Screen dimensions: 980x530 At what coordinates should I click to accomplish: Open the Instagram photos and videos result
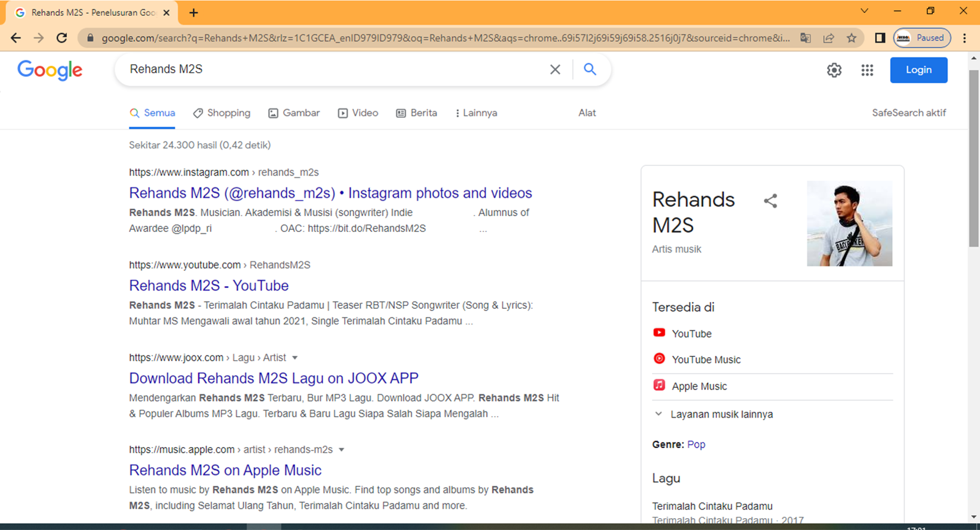(331, 193)
